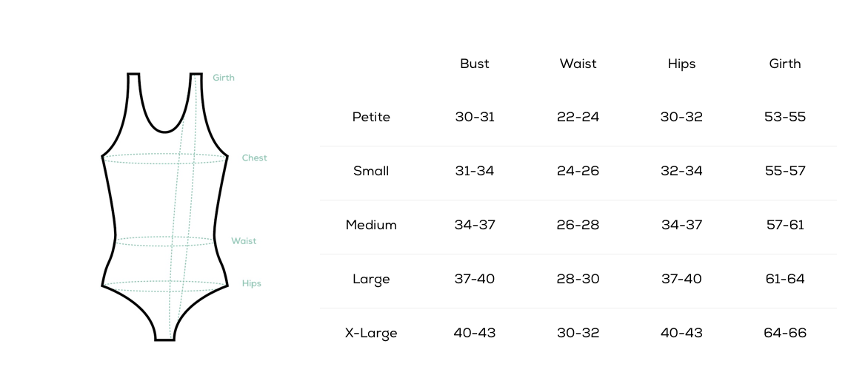Select the Bust column header
Image resolution: width=868 pixels, height=378 pixels.
coord(475,64)
